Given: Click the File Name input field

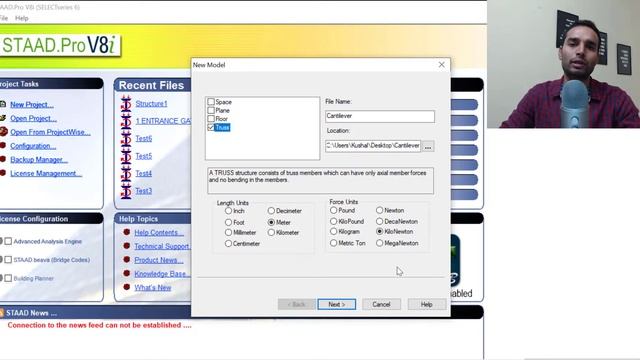Looking at the screenshot, I should click(x=380, y=116).
